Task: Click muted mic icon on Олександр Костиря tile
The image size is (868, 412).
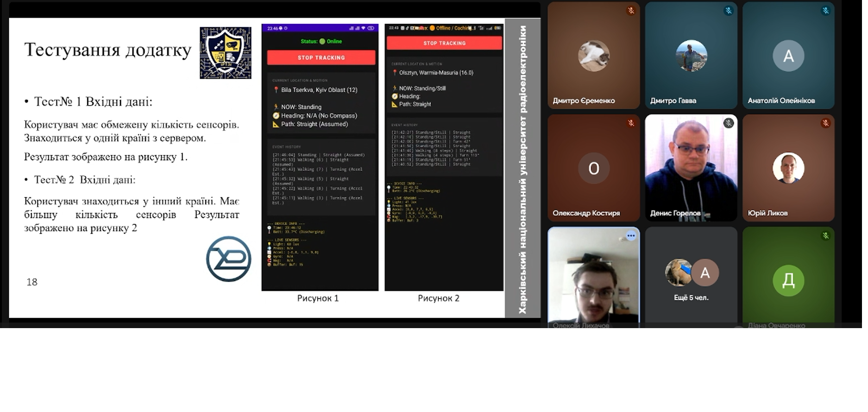Action: [631, 123]
